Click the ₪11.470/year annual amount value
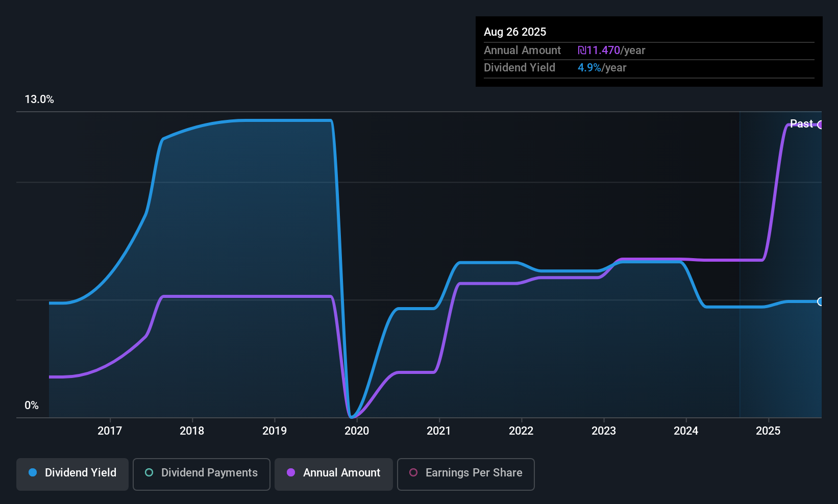838x504 pixels. point(611,51)
